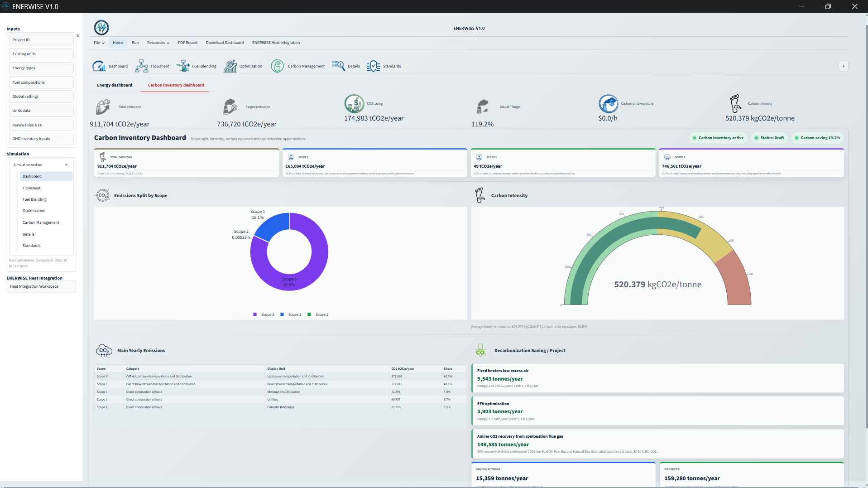Toggle Scope 1 legend swatch in the donut chart
This screenshot has width=868, height=488.
pos(282,314)
